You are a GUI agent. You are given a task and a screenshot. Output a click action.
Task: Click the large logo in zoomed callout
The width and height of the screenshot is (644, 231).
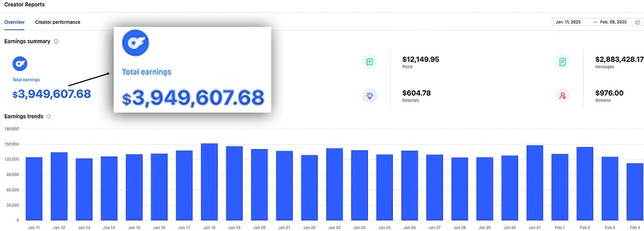[x=135, y=43]
